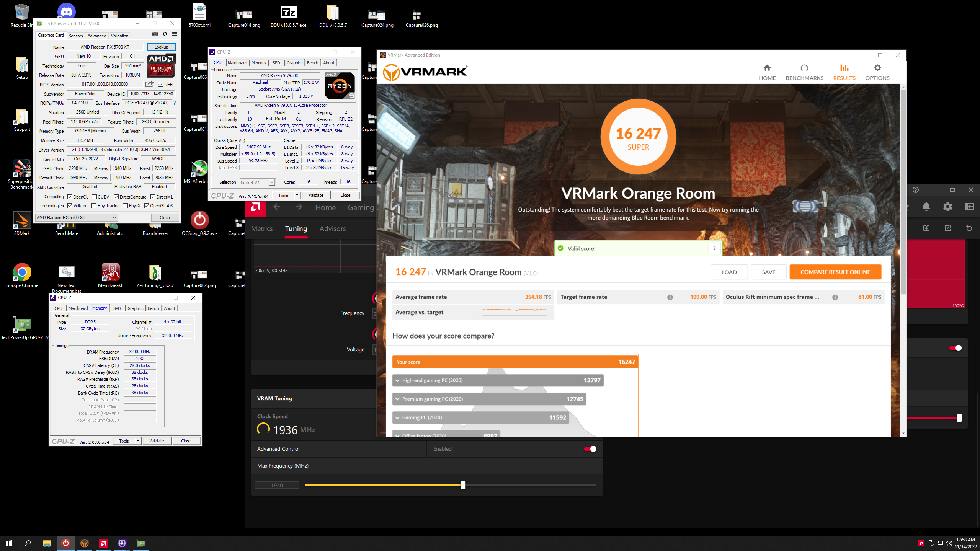This screenshot has width=980, height=551.
Task: Click the AMD Software help icon
Action: pyautogui.click(x=916, y=190)
